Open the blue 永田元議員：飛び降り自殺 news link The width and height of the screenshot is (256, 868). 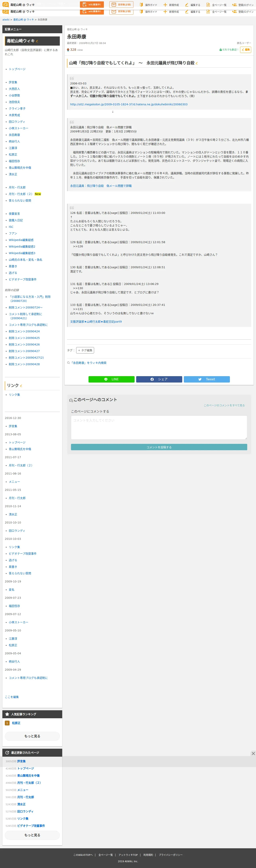101,186
